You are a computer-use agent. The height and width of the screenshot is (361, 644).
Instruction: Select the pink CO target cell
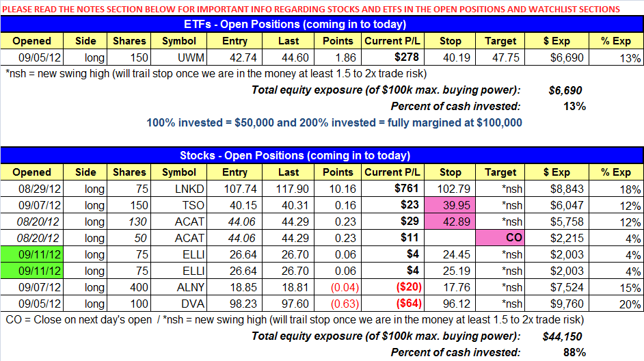[x=500, y=238]
